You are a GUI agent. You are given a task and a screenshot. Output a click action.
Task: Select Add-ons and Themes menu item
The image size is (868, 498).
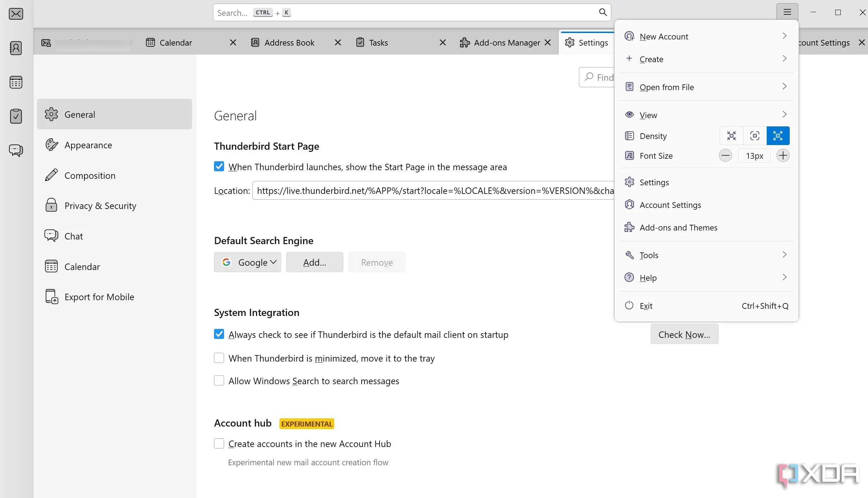(678, 227)
